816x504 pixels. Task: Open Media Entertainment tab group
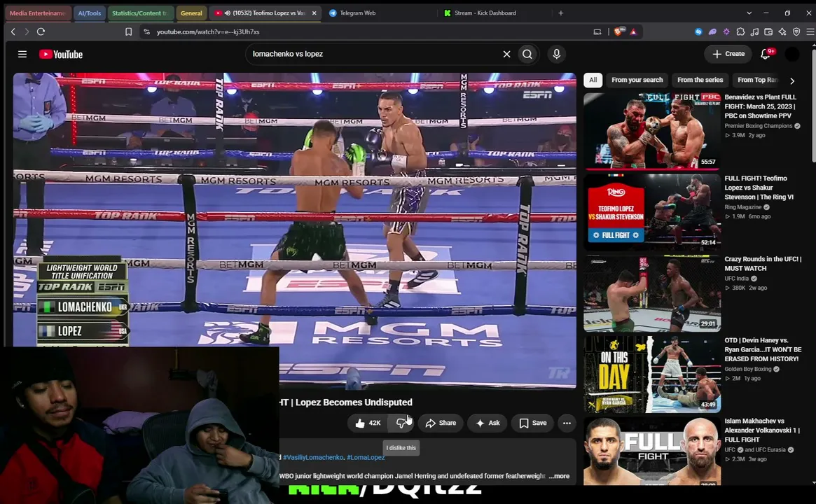coord(37,13)
